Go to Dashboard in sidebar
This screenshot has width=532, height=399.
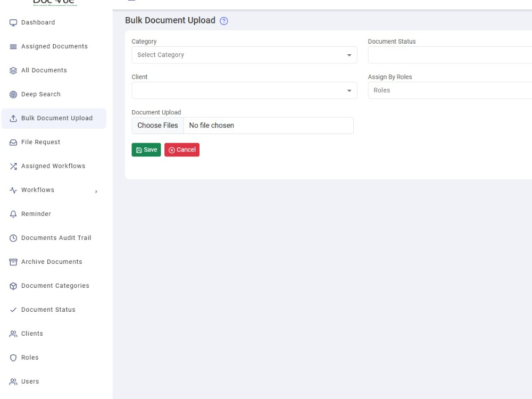click(38, 22)
